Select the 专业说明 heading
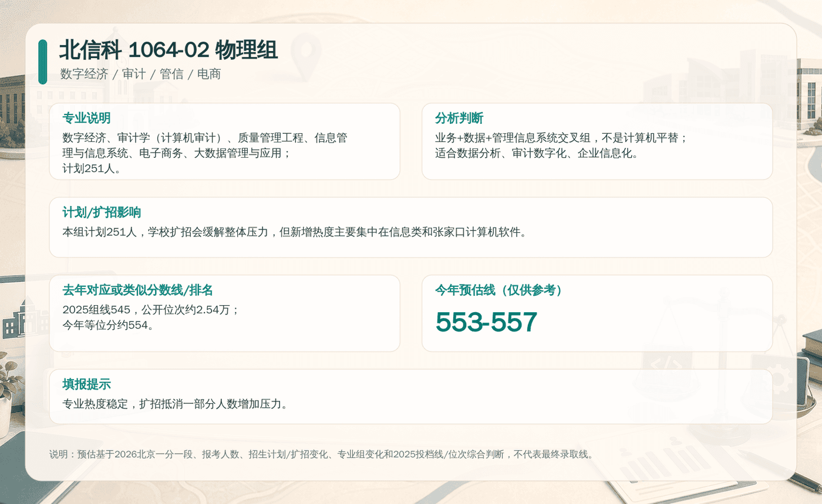This screenshot has width=822, height=504. [x=86, y=118]
